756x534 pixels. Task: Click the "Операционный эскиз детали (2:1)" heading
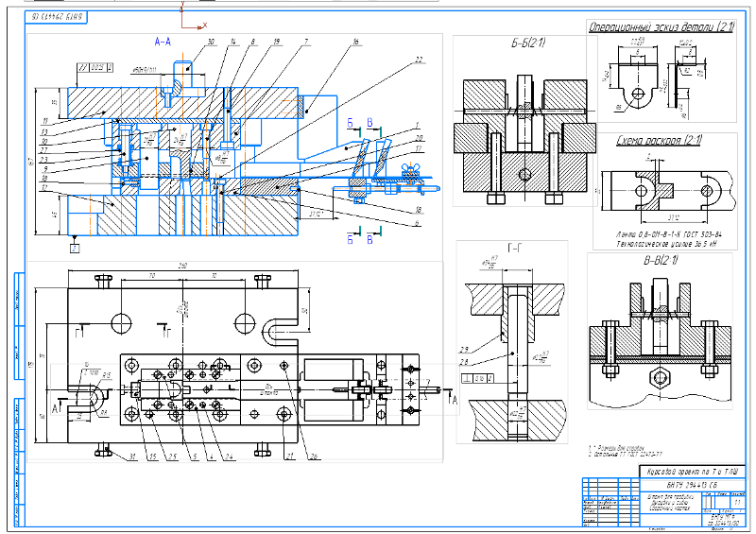(661, 27)
